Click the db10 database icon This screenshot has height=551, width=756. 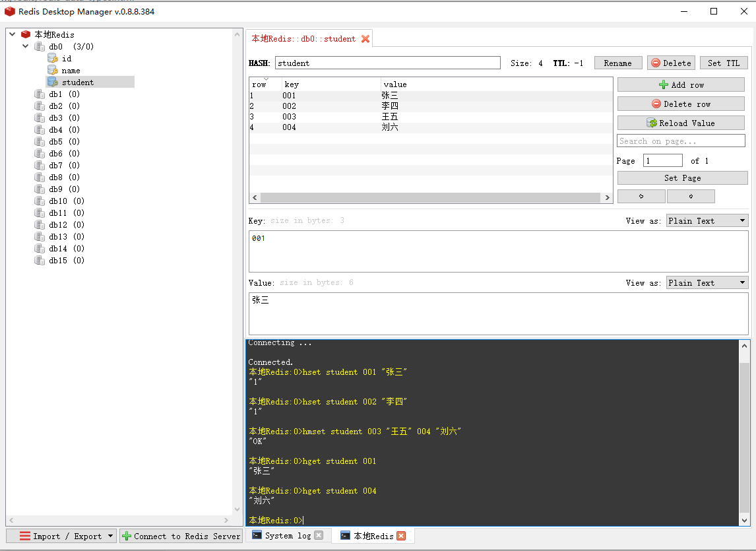(x=40, y=201)
